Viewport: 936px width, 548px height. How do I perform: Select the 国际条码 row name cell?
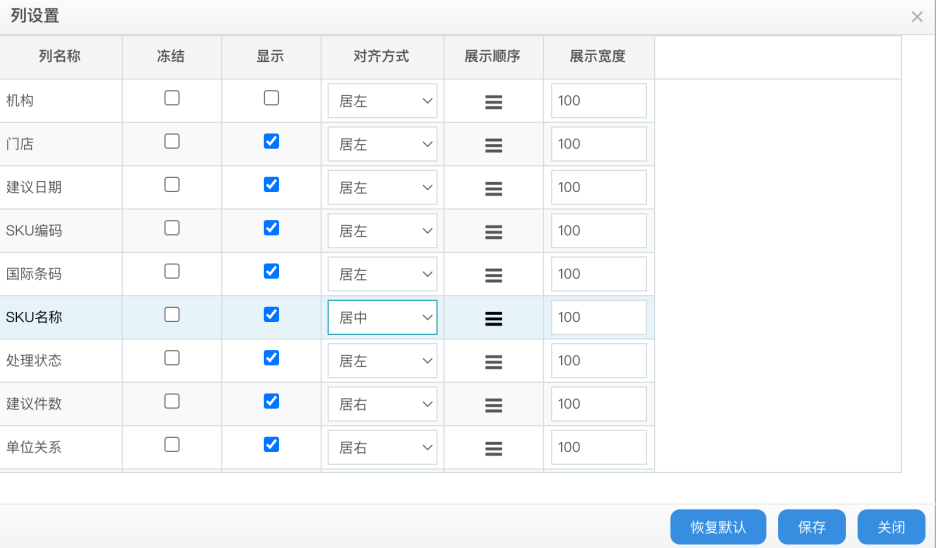60,274
